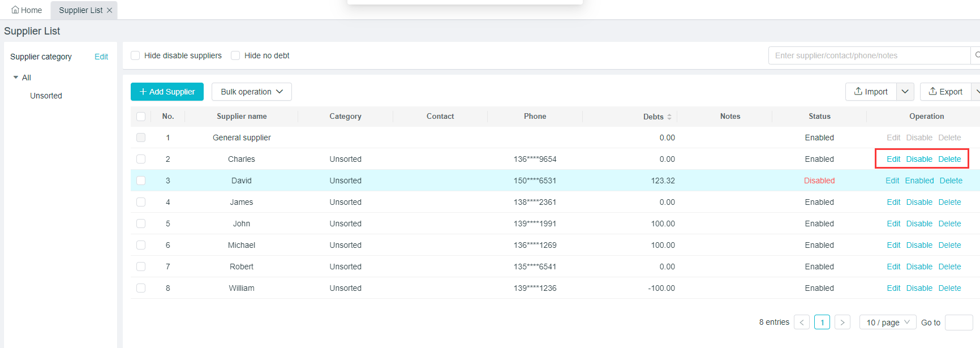
Task: Collapse the All category tree node
Action: pyautogui.click(x=16, y=78)
